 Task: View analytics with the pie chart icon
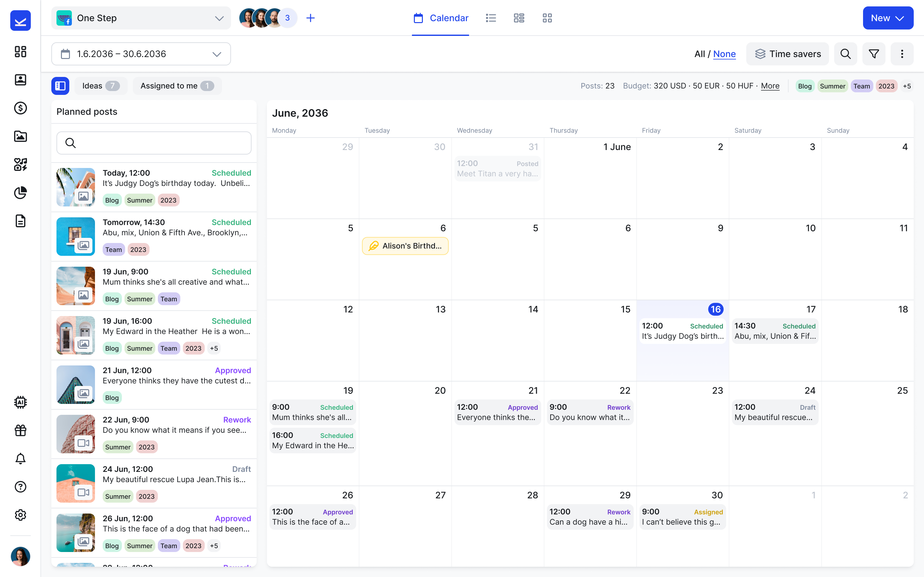[x=21, y=193]
